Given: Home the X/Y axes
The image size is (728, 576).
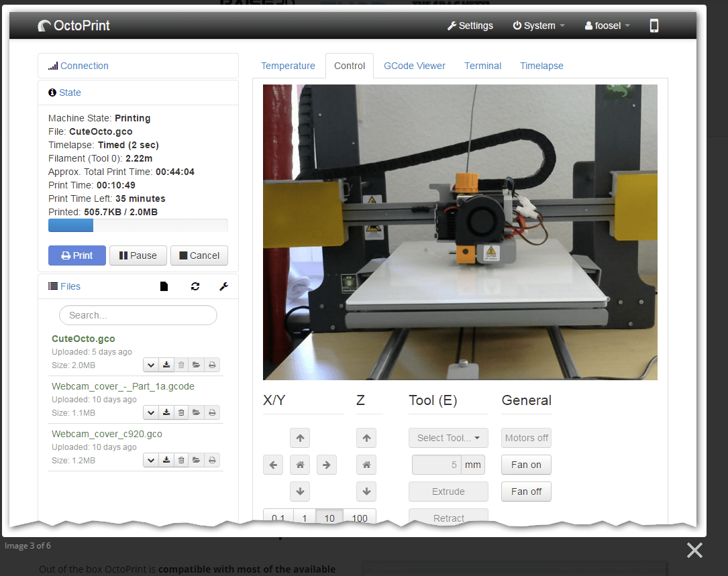Looking at the screenshot, I should pyautogui.click(x=300, y=465).
